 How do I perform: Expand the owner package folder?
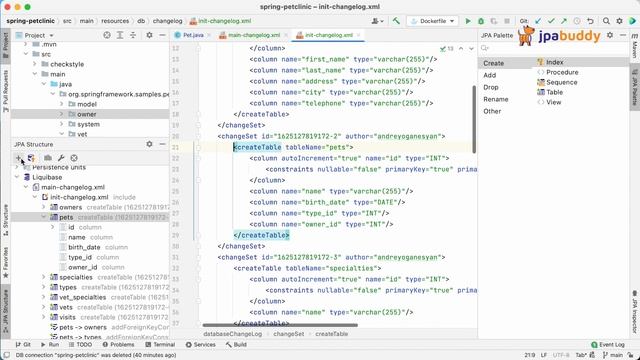(x=62, y=114)
